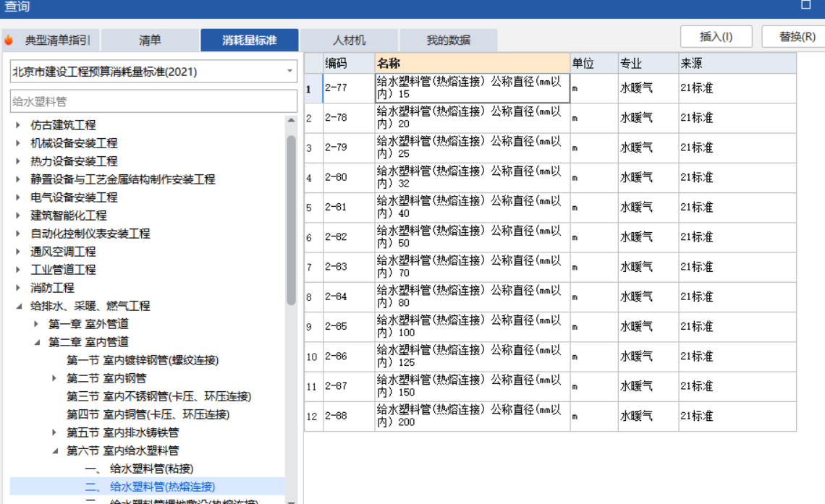Expand the 静置设备与工艺金属结构制作安装工程 node
The height and width of the screenshot is (504, 825).
pos(18,179)
